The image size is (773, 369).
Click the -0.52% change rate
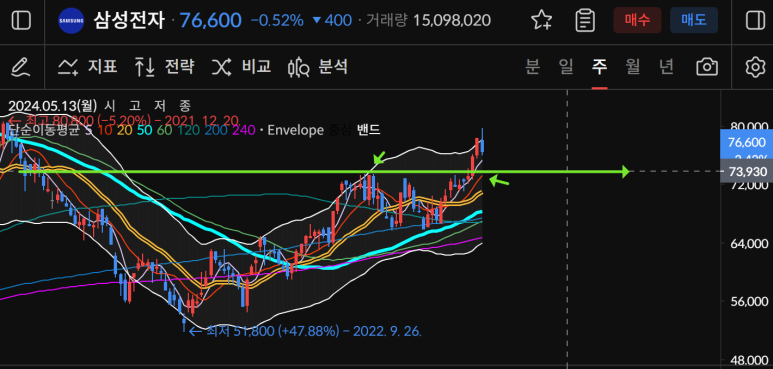pos(277,21)
